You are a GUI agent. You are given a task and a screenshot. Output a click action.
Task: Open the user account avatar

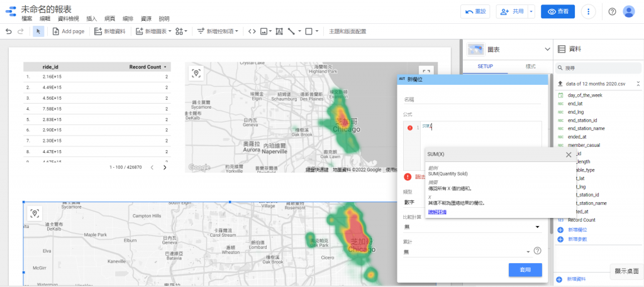click(x=629, y=11)
